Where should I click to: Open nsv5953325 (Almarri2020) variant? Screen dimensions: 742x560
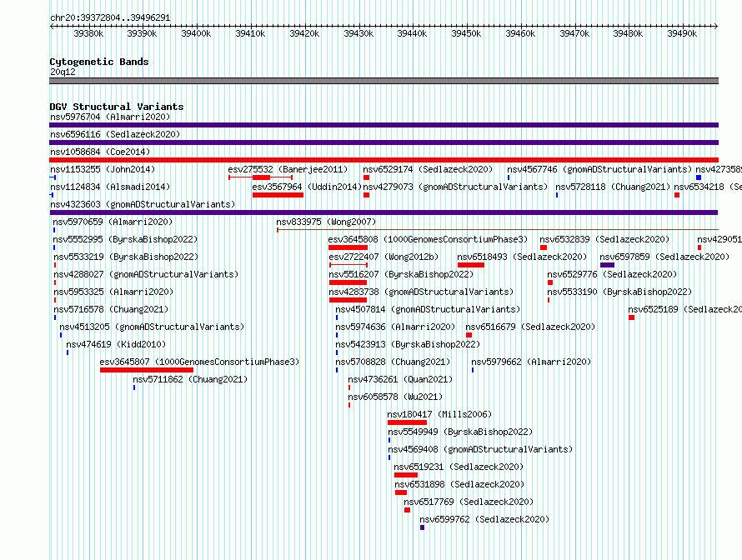click(113, 292)
